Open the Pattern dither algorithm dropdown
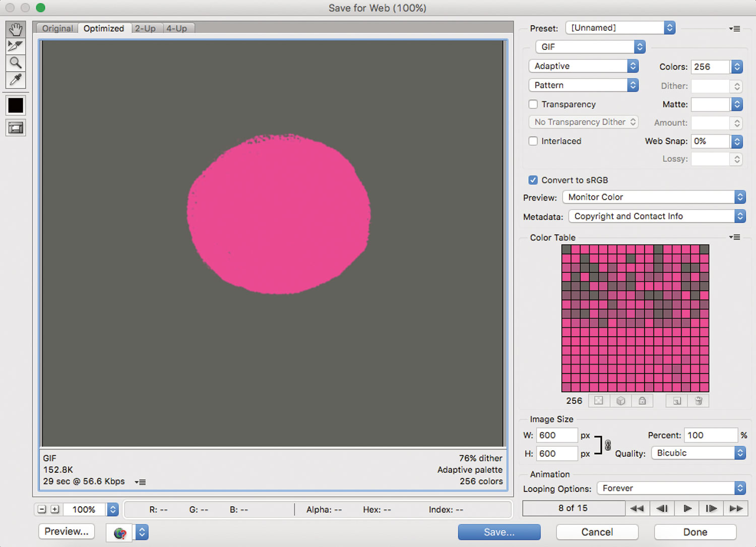Image resolution: width=756 pixels, height=547 pixels. (x=584, y=85)
